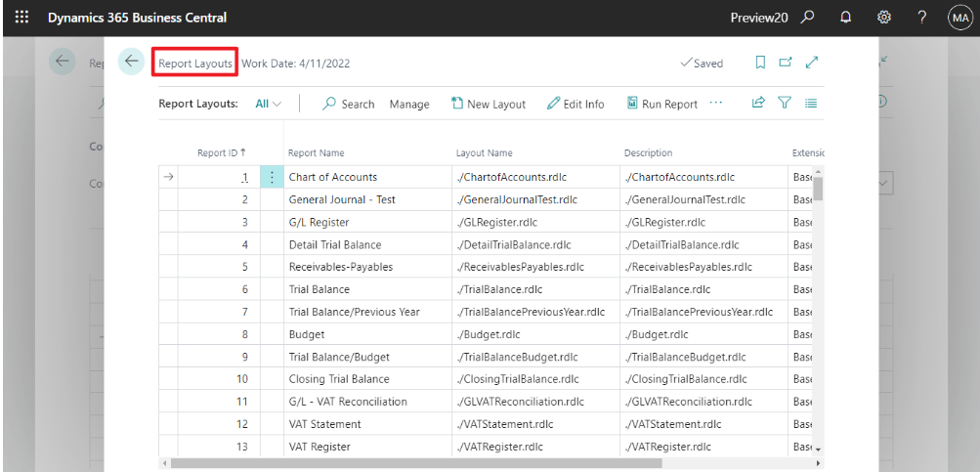Select the VAT Register report name
Viewport: 980px width, 472px height.
(x=320, y=447)
